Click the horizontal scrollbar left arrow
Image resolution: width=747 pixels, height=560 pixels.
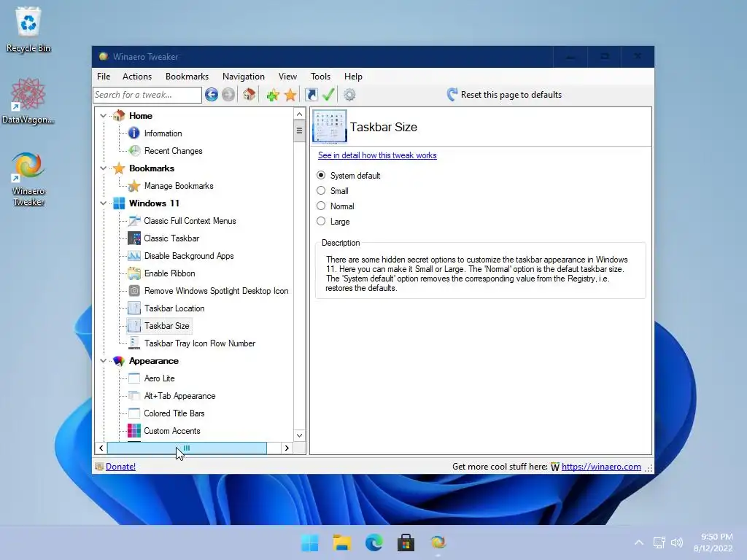coord(101,448)
